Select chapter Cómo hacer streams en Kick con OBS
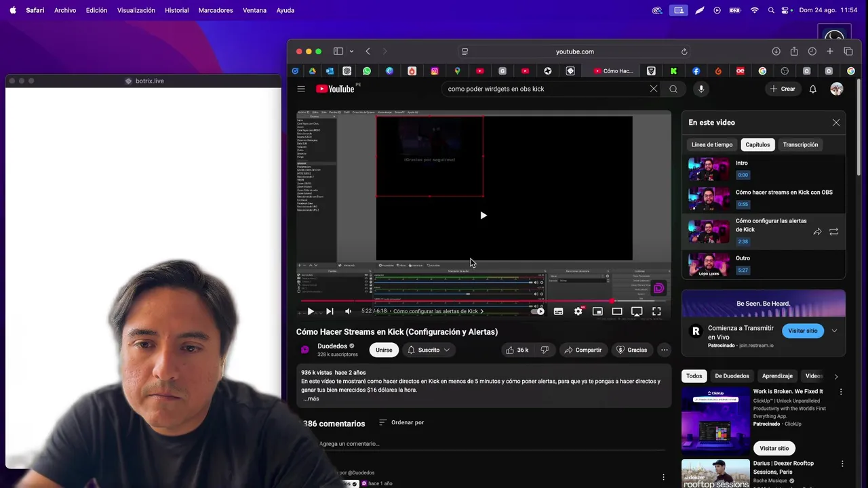Screen dimensions: 868x488 click(x=764, y=198)
